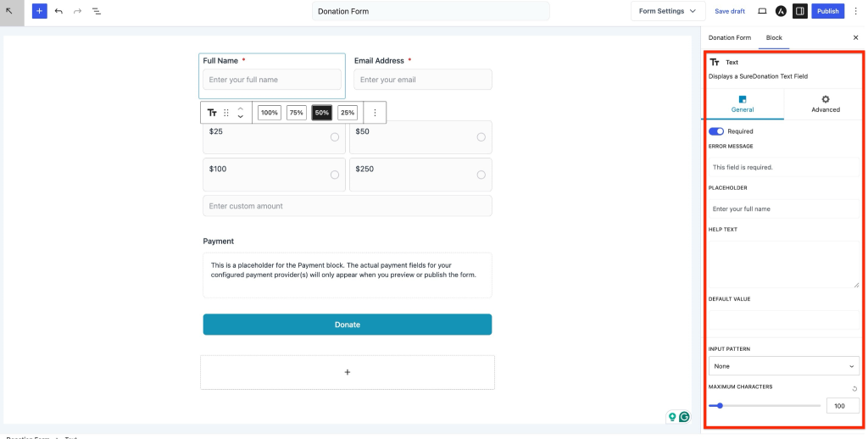Switch to the Donation Form sidebar tab
Image resolution: width=868 pixels, height=439 pixels.
tap(730, 37)
